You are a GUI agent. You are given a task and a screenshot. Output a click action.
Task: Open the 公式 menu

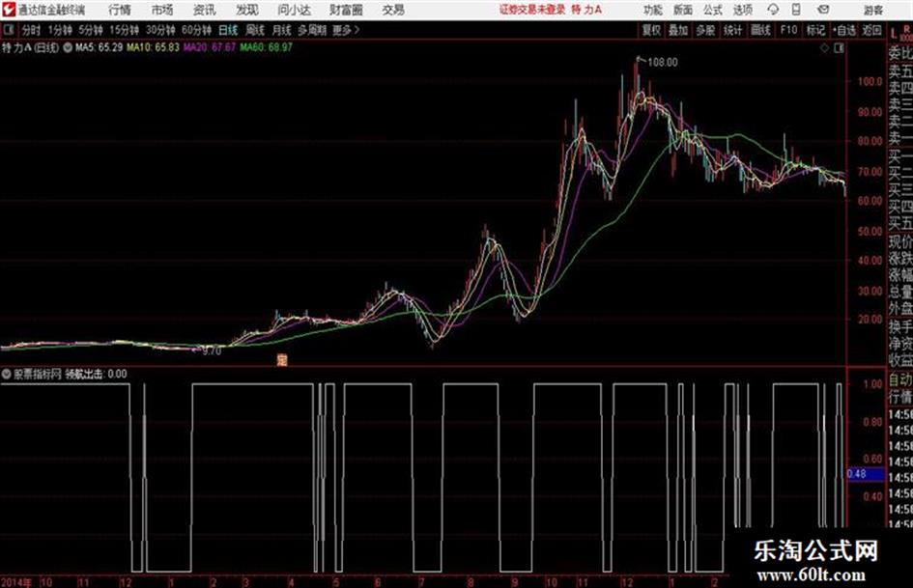(x=713, y=10)
